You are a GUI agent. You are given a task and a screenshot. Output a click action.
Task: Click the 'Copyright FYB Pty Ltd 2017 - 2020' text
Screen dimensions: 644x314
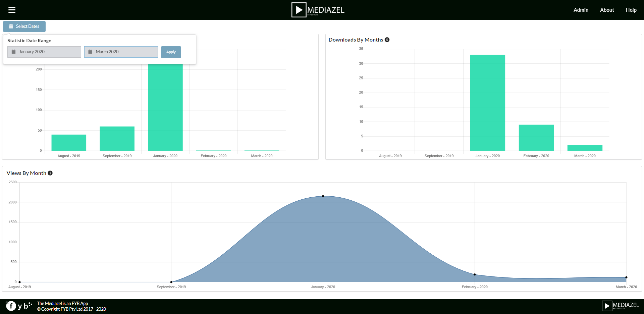(x=71, y=309)
